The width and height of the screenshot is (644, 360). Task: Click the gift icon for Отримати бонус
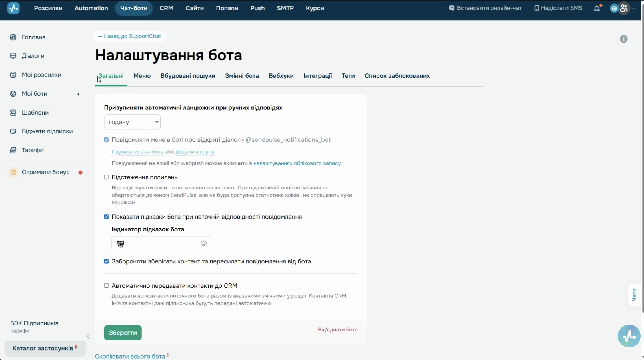(13, 172)
